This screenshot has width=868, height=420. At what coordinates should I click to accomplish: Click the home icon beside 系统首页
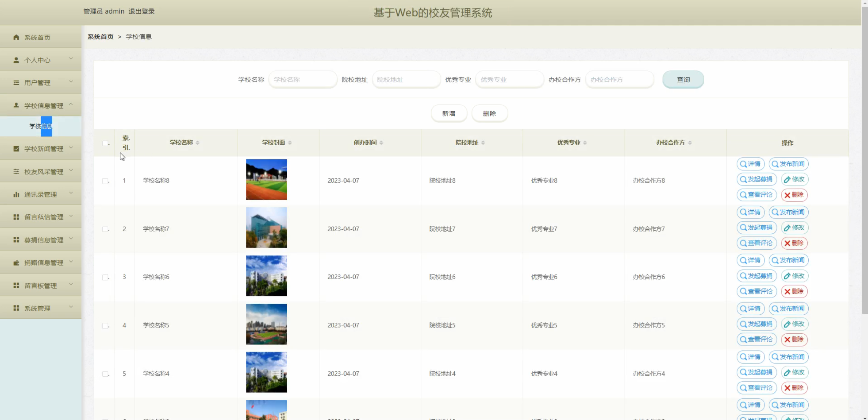(16, 37)
